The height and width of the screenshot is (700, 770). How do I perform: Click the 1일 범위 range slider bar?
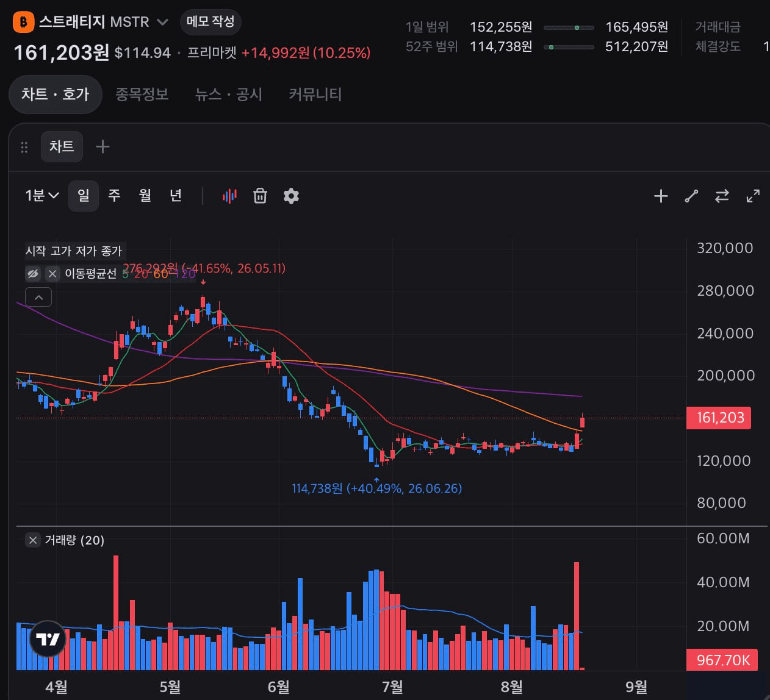(569, 27)
